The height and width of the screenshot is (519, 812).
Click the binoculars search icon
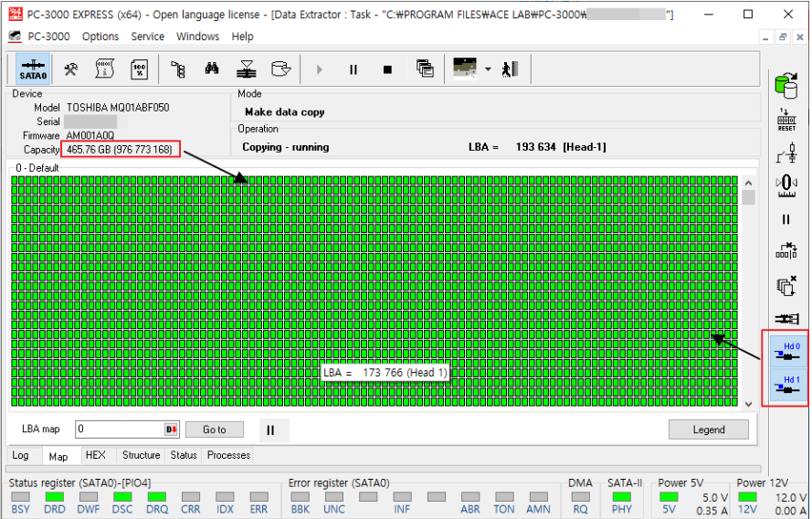[211, 69]
